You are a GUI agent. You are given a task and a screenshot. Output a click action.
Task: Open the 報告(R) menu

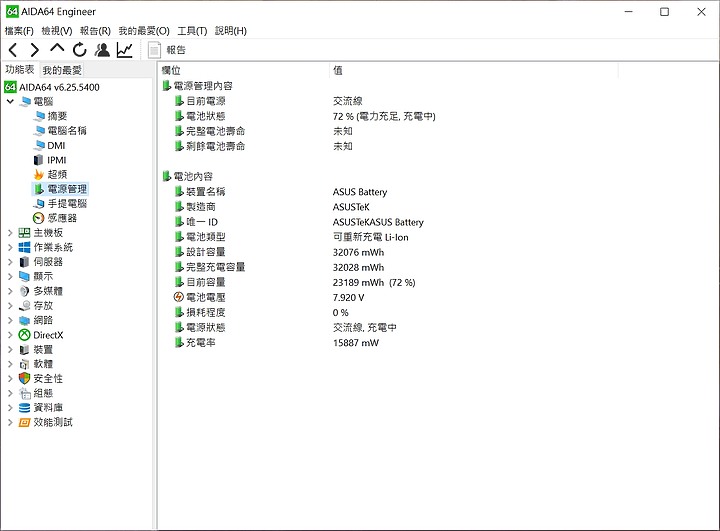[95, 31]
